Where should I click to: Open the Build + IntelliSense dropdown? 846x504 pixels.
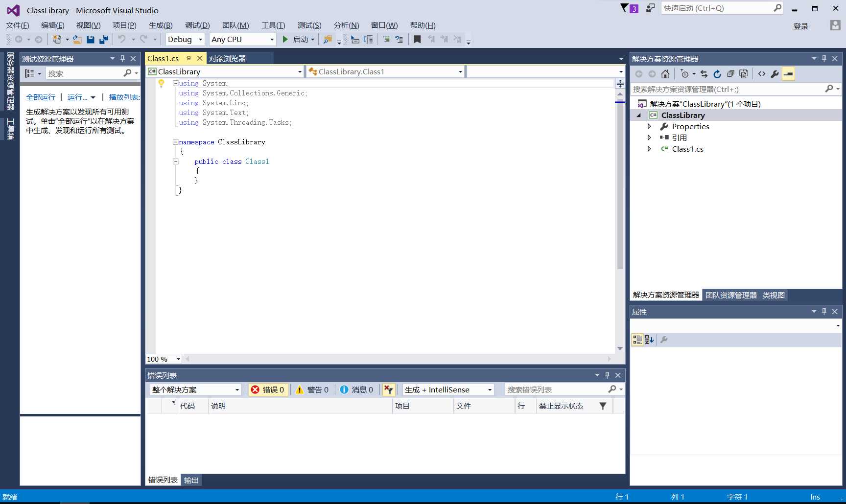click(x=448, y=389)
